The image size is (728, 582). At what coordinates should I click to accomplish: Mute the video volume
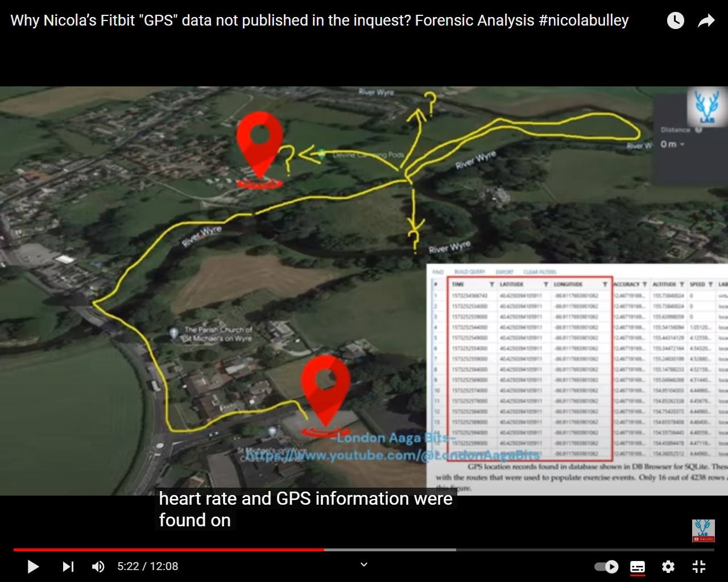98,567
